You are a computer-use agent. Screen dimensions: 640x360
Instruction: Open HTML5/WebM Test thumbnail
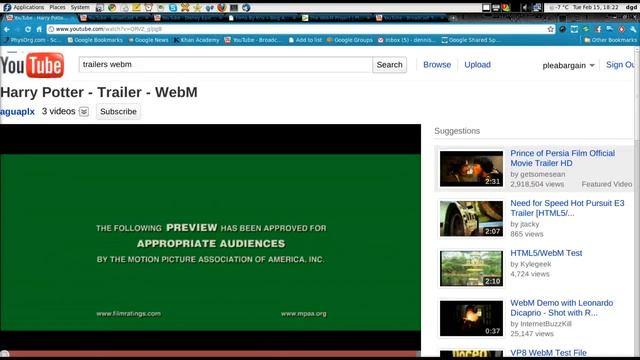coord(471,269)
